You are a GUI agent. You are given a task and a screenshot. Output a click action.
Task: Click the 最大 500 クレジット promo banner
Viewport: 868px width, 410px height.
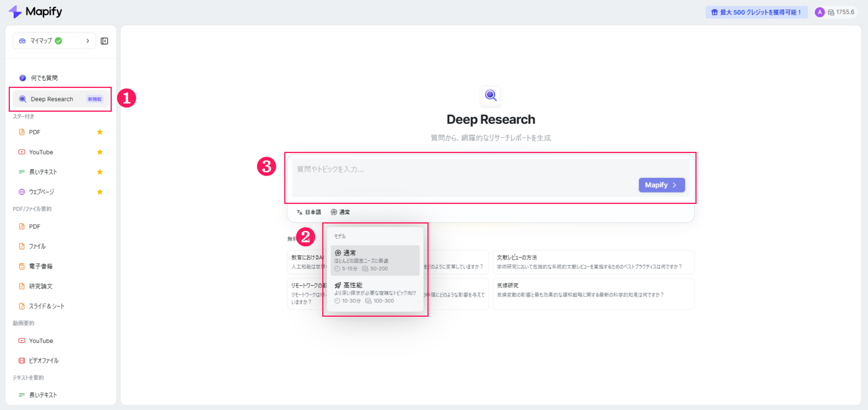[756, 12]
